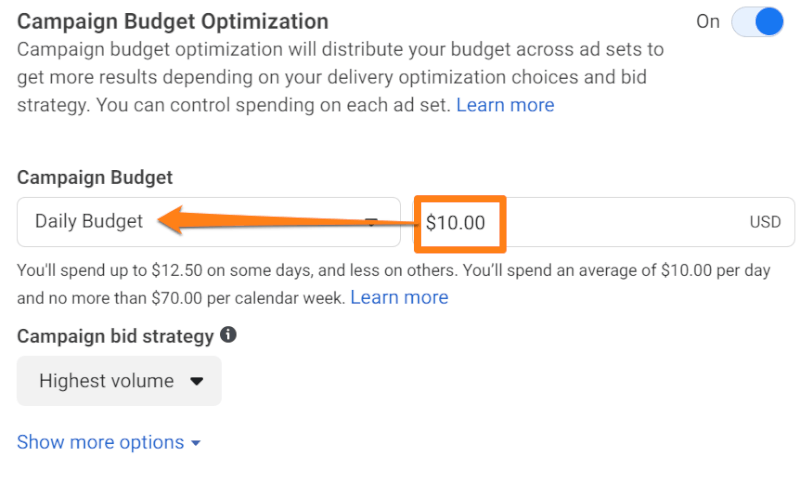Viewport: 800px width, 484px height.
Task: Click the $10.00 budget amount field
Action: pyautogui.click(x=600, y=222)
